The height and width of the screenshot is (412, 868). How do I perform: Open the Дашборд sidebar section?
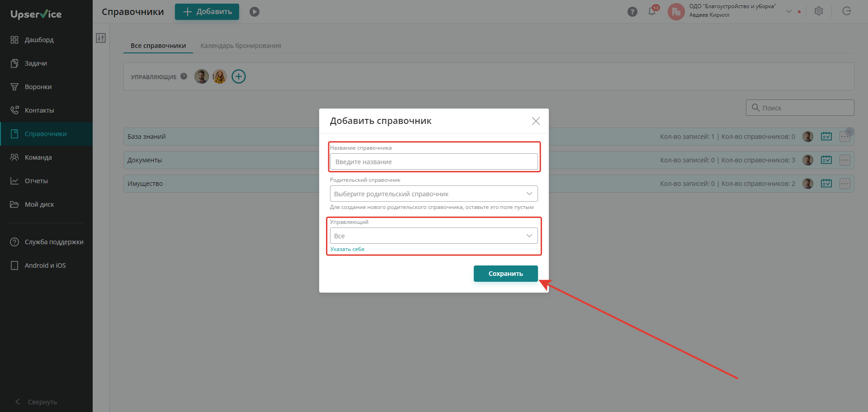coord(46,40)
